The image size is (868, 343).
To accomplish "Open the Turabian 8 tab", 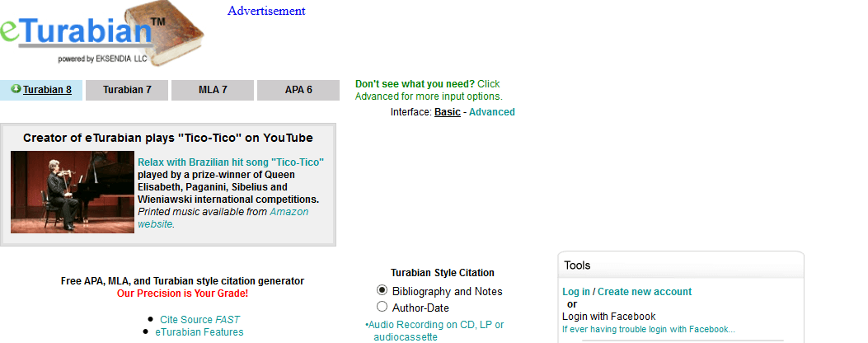I will (x=47, y=90).
